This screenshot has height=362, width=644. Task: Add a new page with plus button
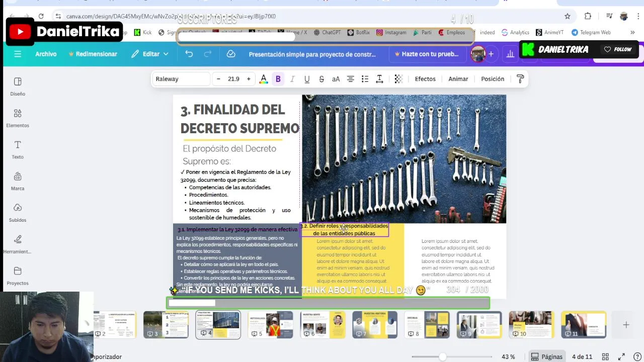click(626, 325)
